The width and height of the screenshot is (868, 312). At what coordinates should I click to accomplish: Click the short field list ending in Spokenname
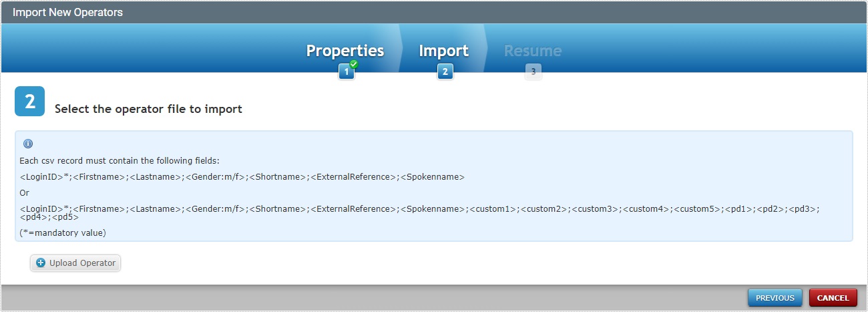242,177
